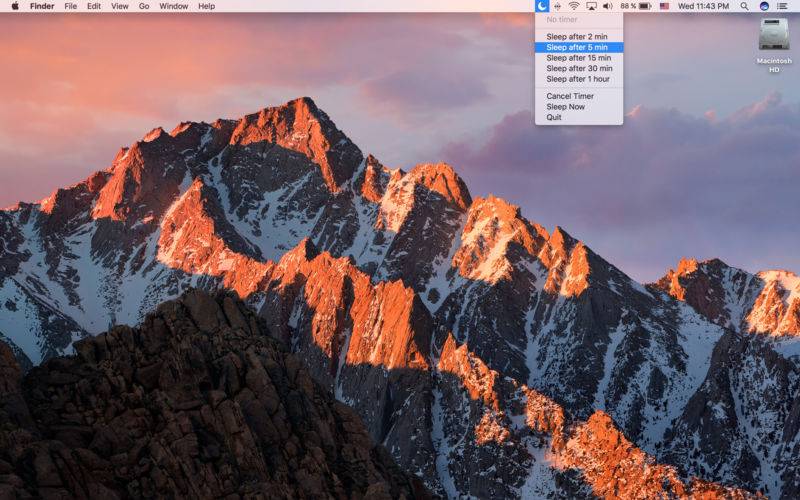Click the volume speaker icon
Viewport: 800px width, 500px height.
pos(608,6)
